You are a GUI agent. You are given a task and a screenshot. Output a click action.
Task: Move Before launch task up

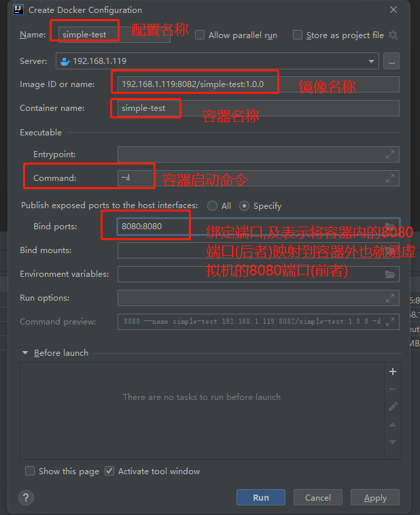[x=393, y=425]
